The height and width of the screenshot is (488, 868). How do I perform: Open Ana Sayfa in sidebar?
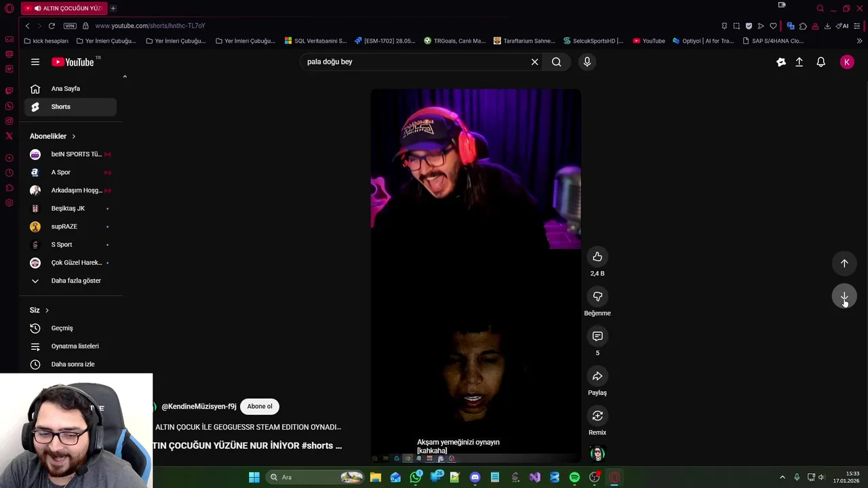tap(71, 89)
